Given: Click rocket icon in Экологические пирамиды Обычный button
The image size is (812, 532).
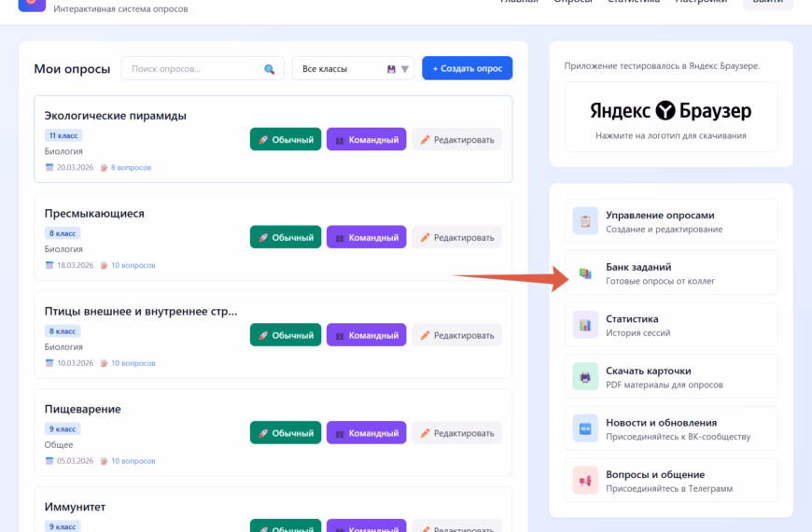Looking at the screenshot, I should click(263, 140).
